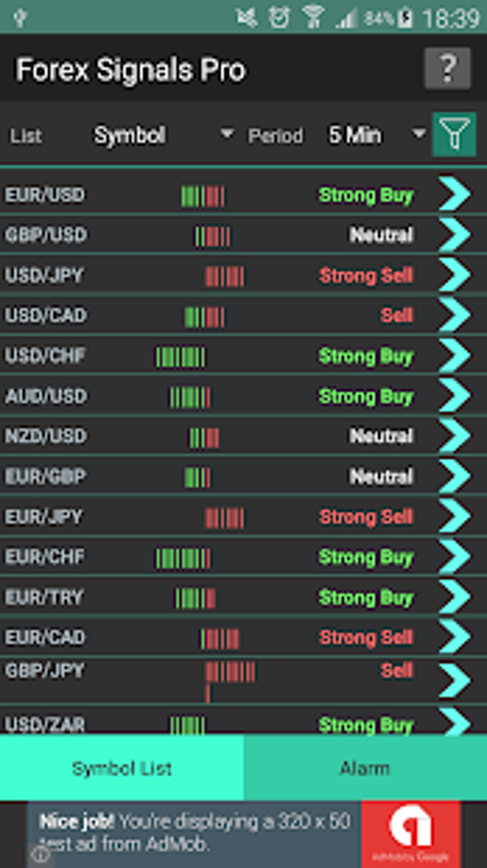
Task: Click the AdMob test ad text
Action: [195, 832]
